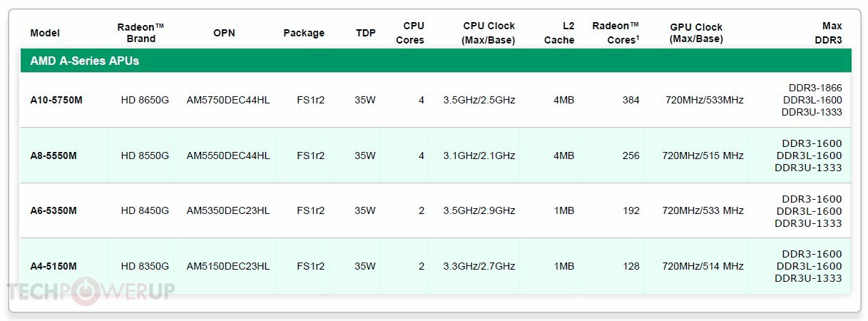Click the Radeon Brand column header
The width and height of the screenshot is (868, 321).
141,33
